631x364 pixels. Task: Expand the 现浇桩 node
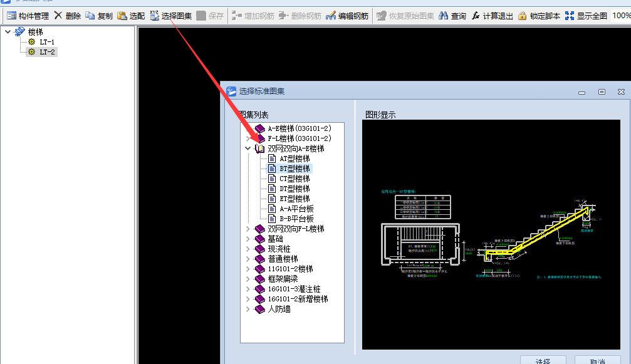248,249
